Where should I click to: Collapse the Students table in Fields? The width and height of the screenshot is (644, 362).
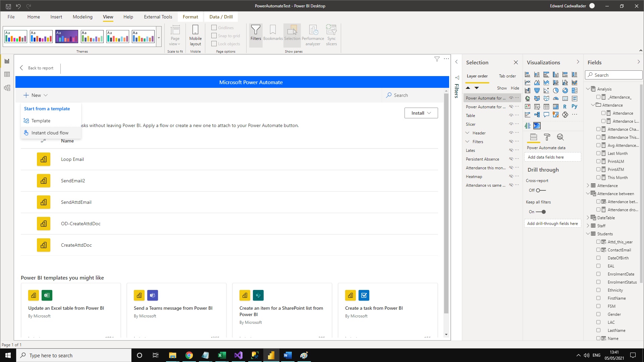[x=588, y=234]
